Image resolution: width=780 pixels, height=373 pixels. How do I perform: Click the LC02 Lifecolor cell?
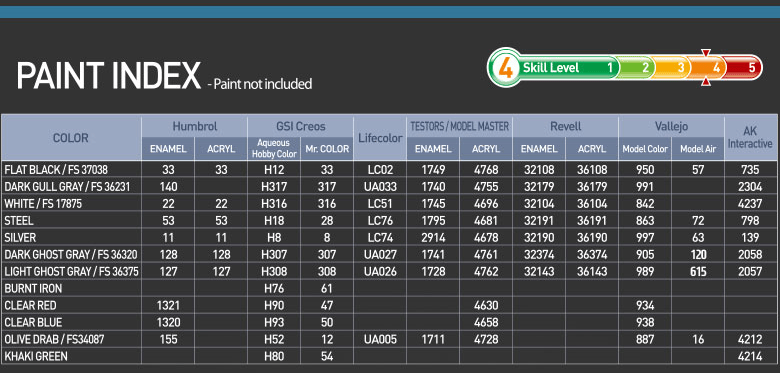click(380, 170)
